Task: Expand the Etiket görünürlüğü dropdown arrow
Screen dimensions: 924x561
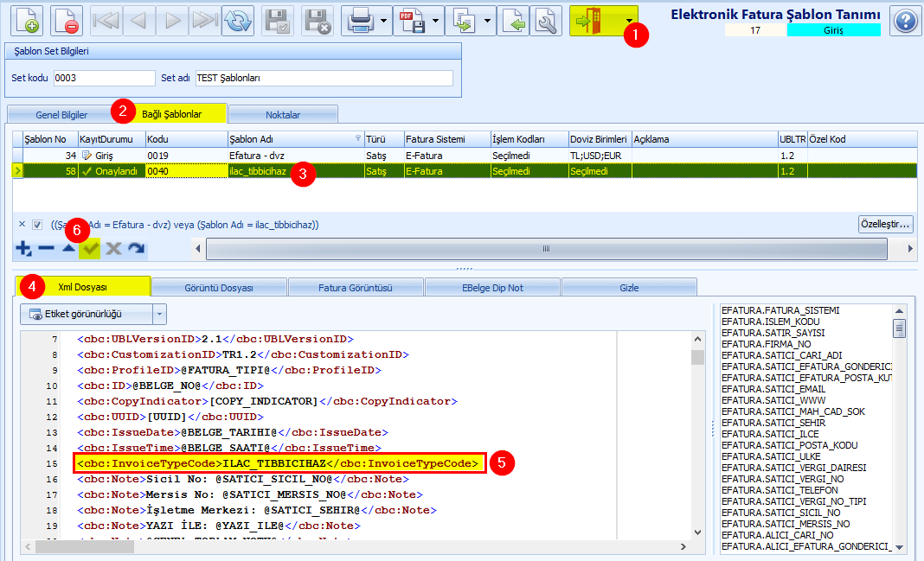Action: pyautogui.click(x=159, y=315)
